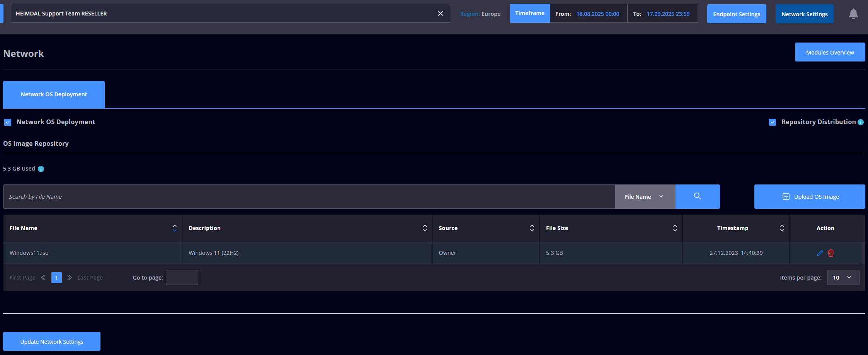Viewport: 868px width, 355px height.
Task: Click info icon beside 5.3 GB Used
Action: tap(41, 169)
